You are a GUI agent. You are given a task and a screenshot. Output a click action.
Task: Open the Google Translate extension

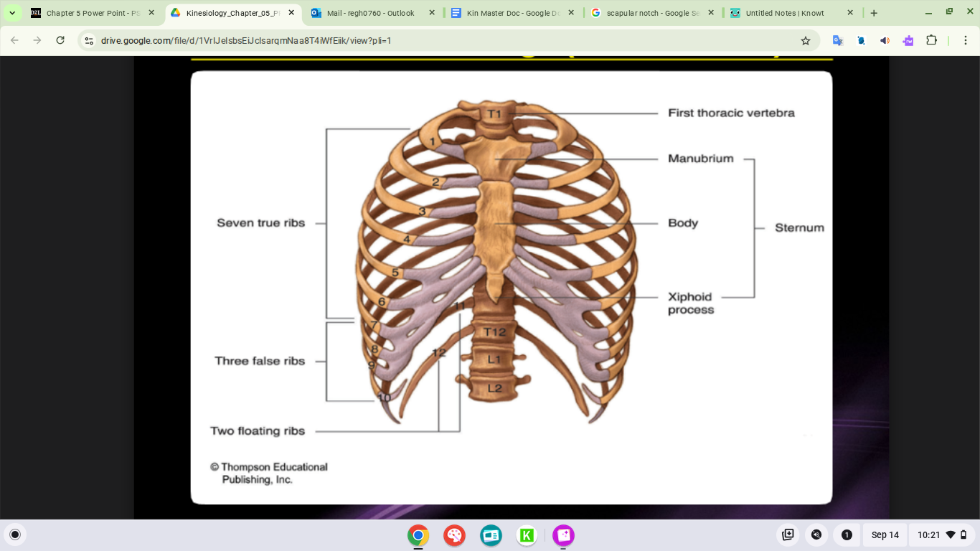click(x=837, y=41)
